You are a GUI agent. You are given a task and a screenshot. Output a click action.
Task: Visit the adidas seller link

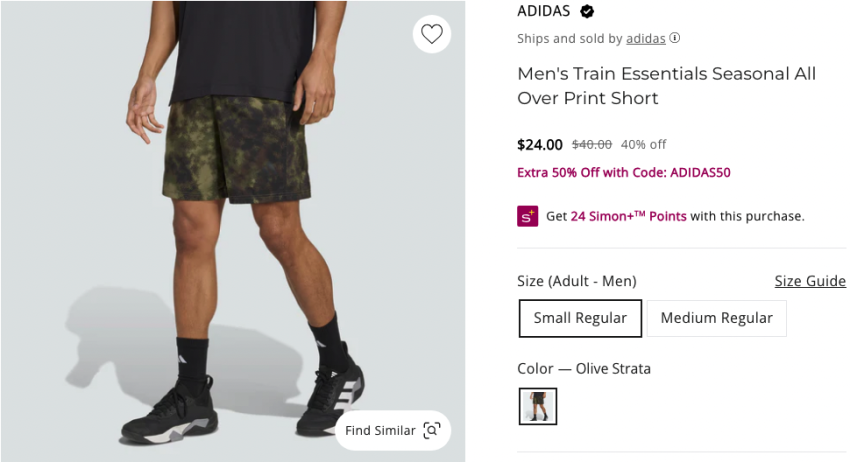645,39
